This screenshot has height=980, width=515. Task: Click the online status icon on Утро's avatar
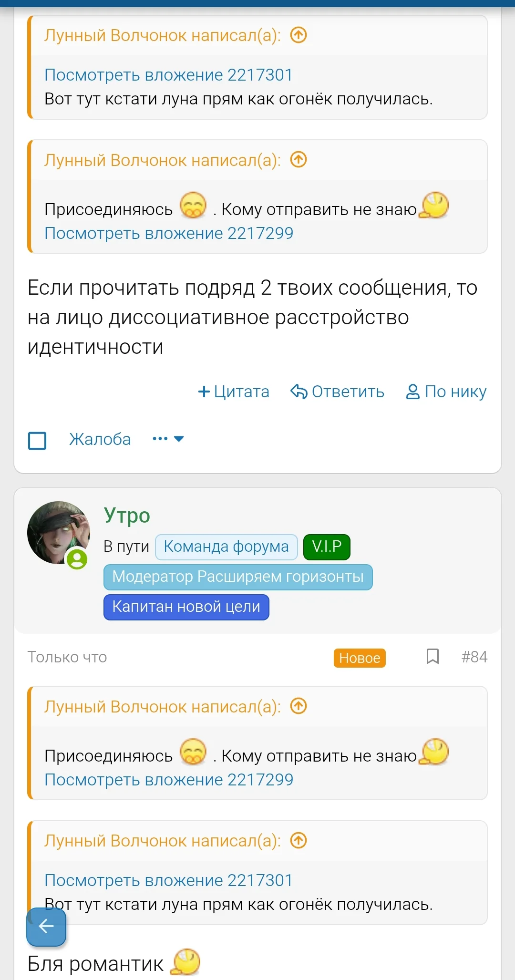click(x=77, y=559)
